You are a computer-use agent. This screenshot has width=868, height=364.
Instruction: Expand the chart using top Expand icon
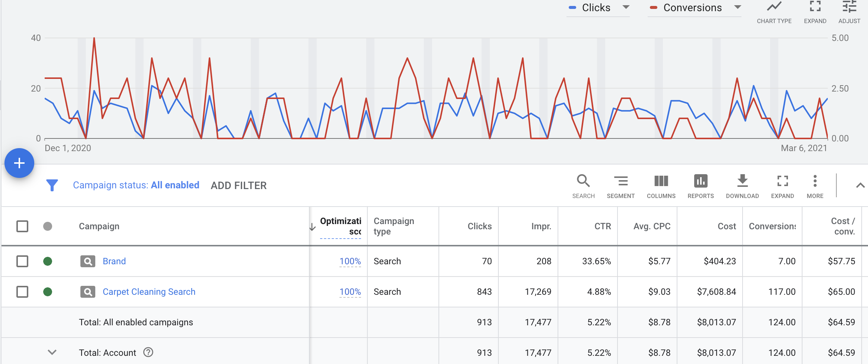click(815, 7)
